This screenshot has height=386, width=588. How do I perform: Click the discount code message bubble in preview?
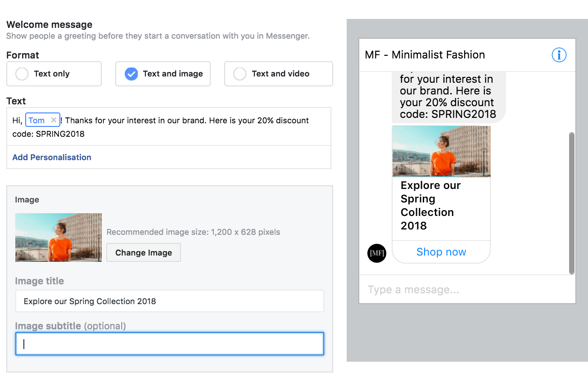(x=448, y=97)
